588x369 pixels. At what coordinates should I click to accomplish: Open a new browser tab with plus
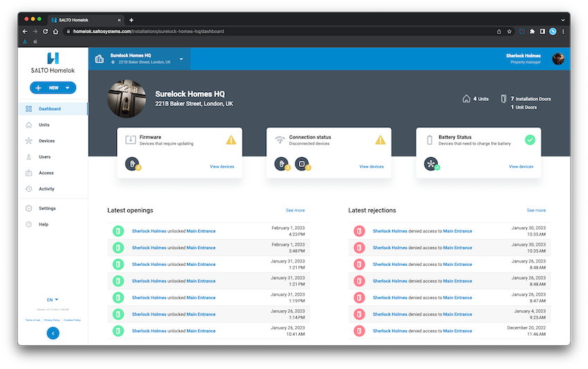pos(131,20)
